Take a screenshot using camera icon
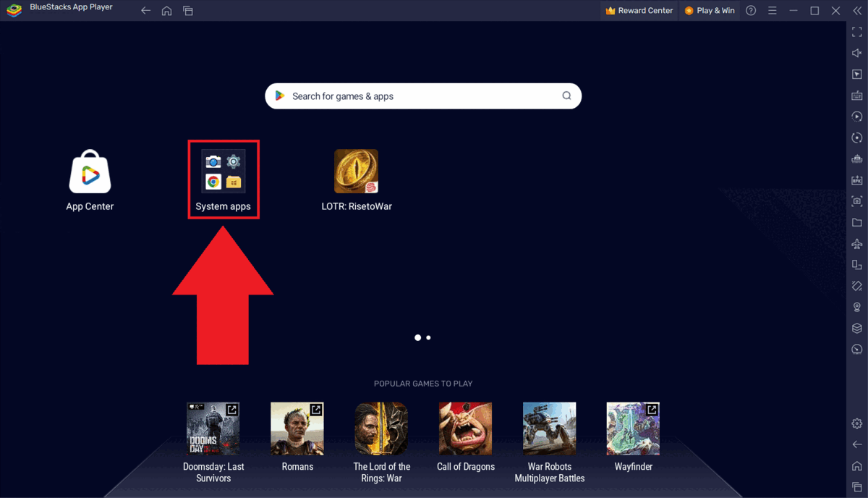 click(x=857, y=201)
